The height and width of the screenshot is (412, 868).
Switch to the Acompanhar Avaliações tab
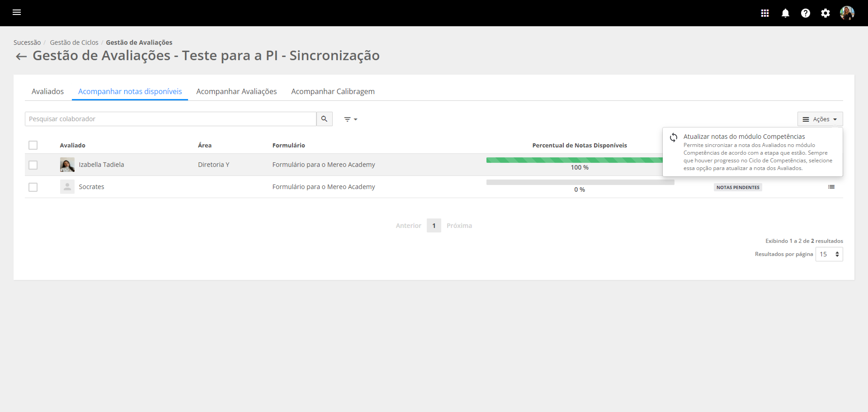click(x=236, y=91)
